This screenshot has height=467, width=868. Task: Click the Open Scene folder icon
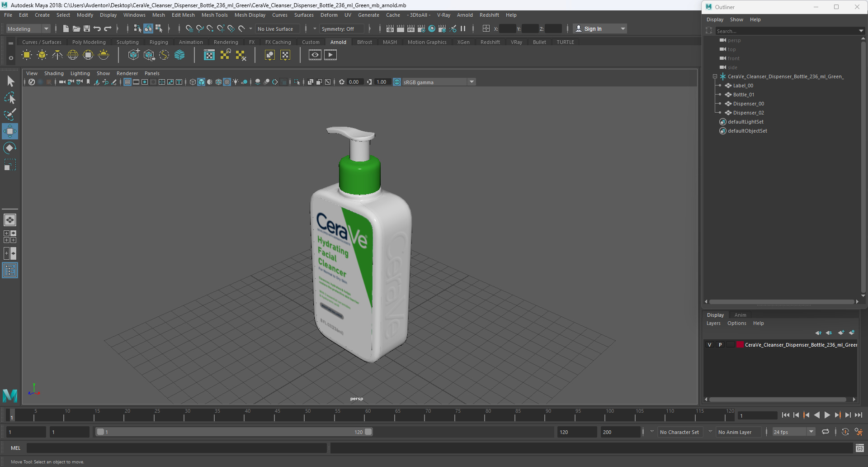tap(76, 29)
